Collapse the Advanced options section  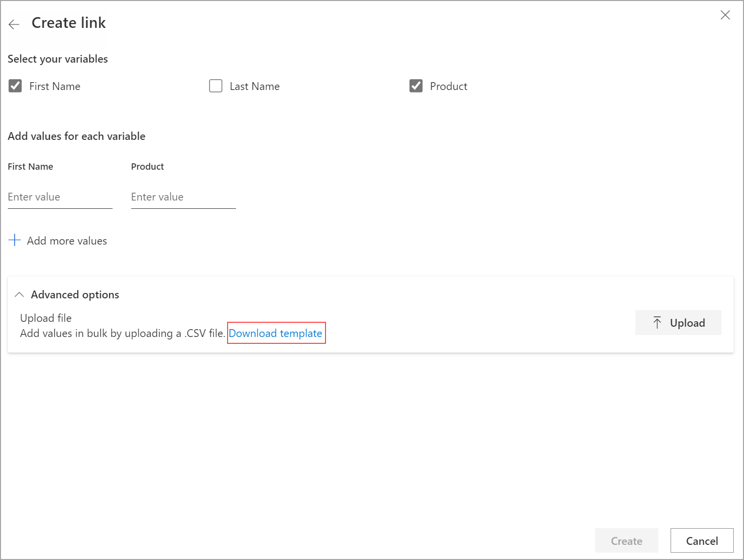(x=19, y=294)
